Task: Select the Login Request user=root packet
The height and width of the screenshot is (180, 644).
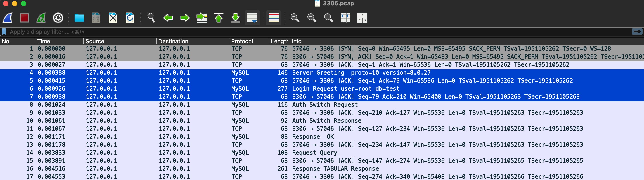Action: (346, 89)
